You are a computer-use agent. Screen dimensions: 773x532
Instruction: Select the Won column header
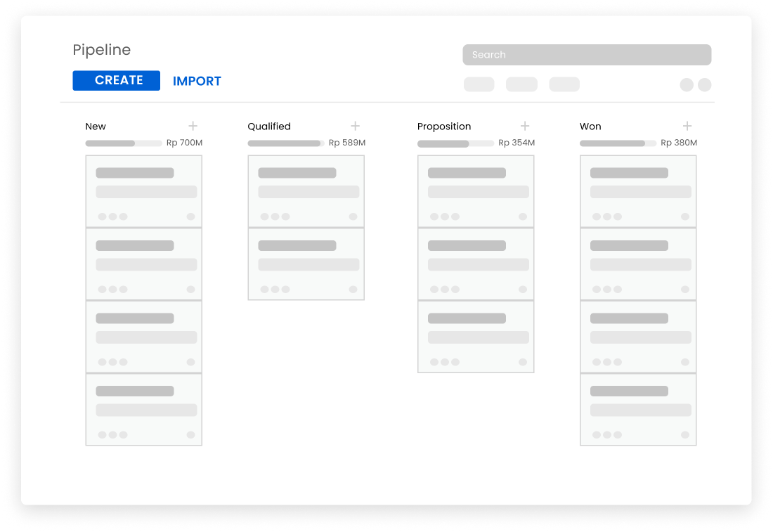pyautogui.click(x=590, y=126)
